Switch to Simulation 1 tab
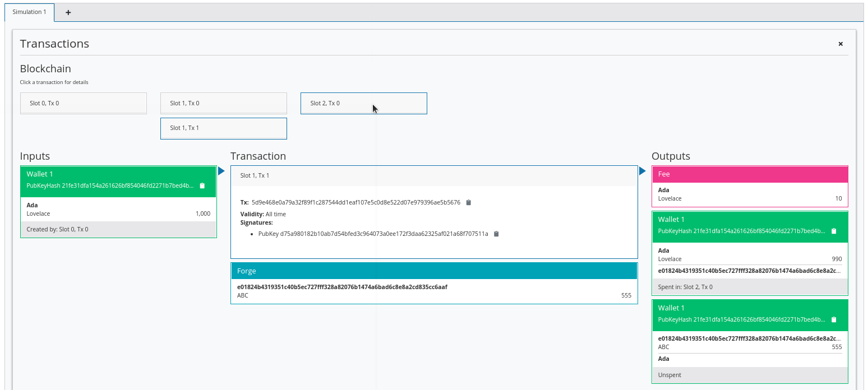 tap(29, 12)
